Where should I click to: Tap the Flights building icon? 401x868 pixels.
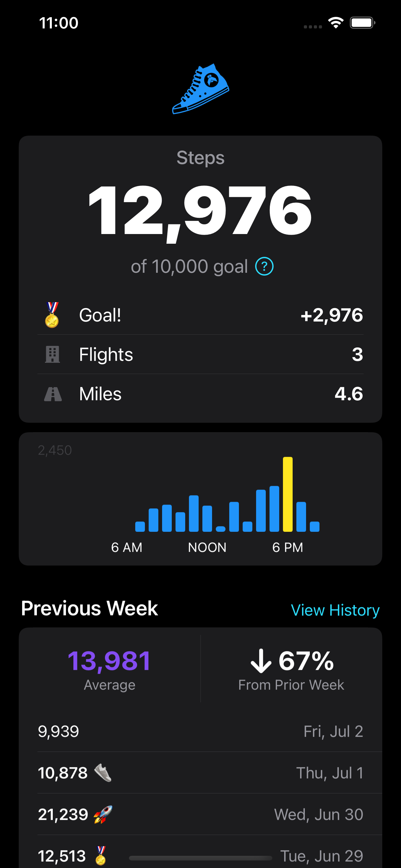tap(52, 354)
